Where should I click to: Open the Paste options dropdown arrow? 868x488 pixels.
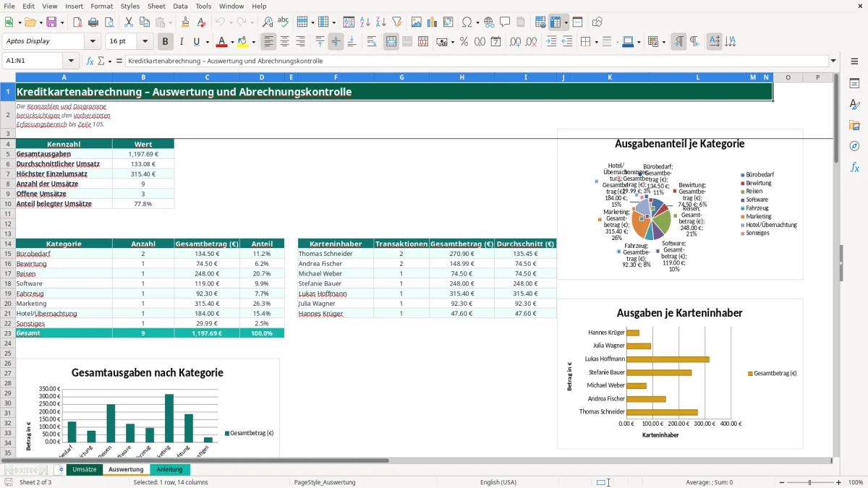pos(170,22)
